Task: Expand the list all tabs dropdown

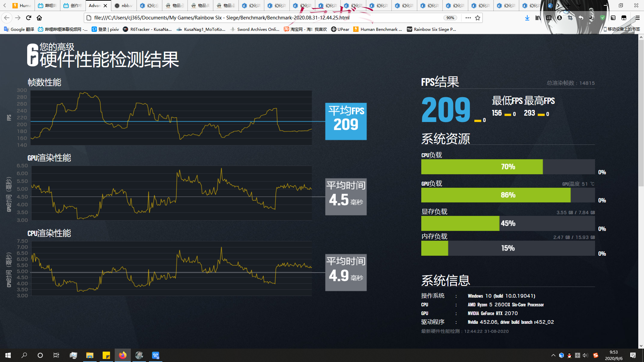Action: [x=579, y=6]
